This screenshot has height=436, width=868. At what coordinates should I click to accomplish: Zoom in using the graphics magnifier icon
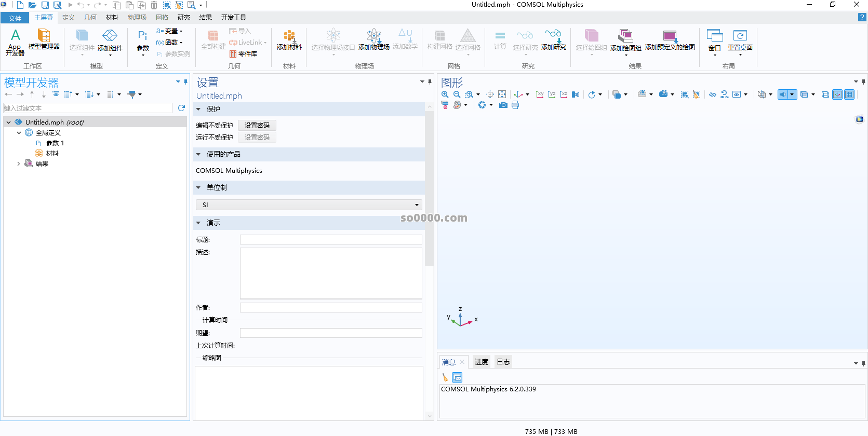coord(445,94)
